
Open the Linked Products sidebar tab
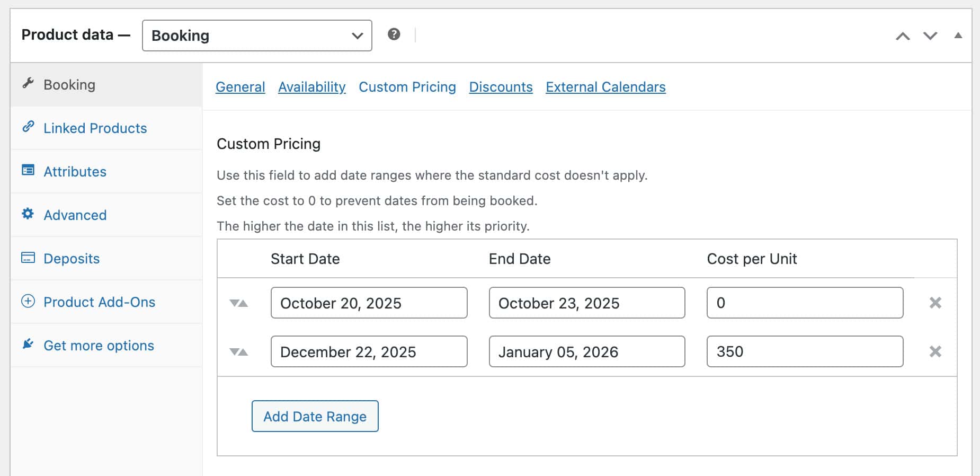95,128
